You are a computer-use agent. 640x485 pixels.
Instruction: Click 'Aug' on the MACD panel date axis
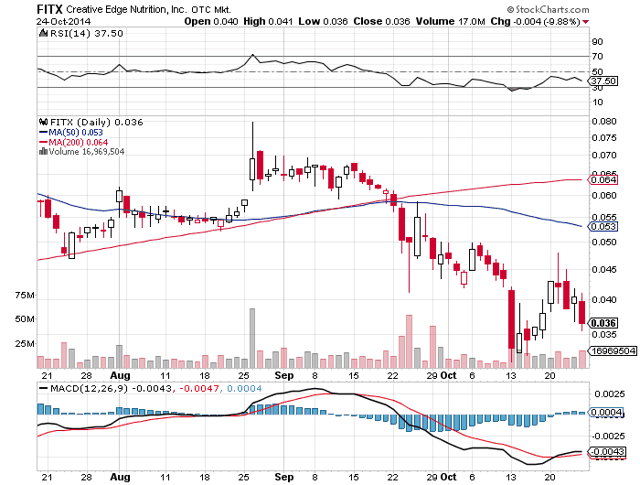click(x=120, y=476)
